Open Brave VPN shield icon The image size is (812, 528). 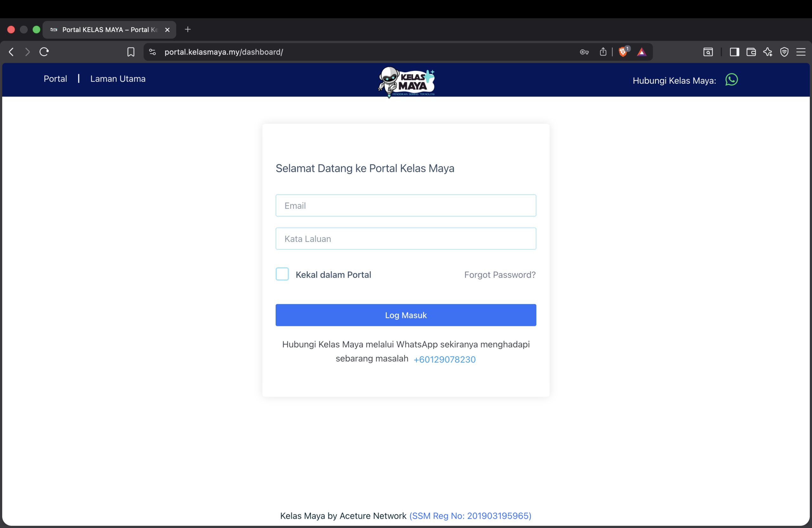coord(784,52)
